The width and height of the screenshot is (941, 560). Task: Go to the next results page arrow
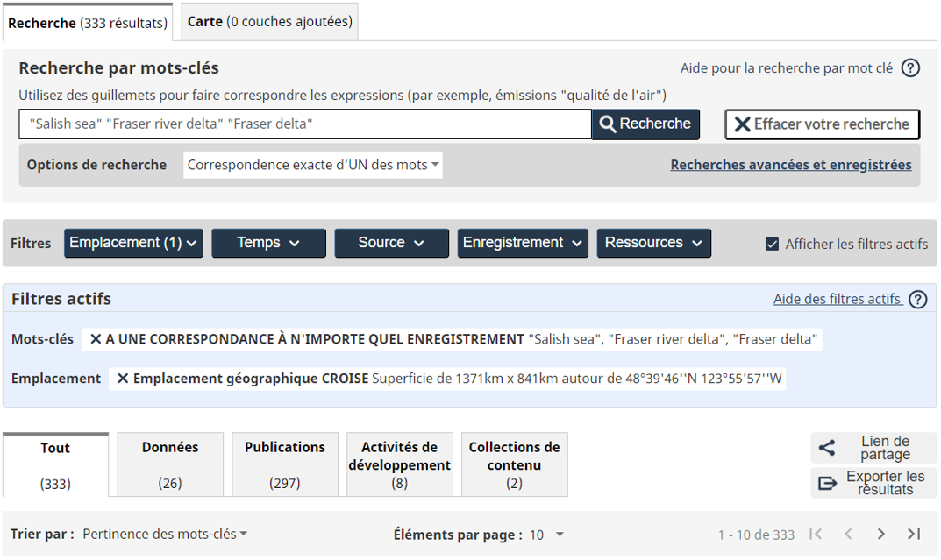click(x=880, y=533)
